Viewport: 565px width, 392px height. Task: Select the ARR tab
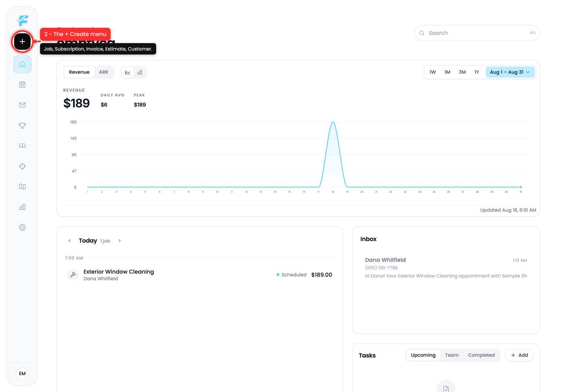tap(104, 72)
